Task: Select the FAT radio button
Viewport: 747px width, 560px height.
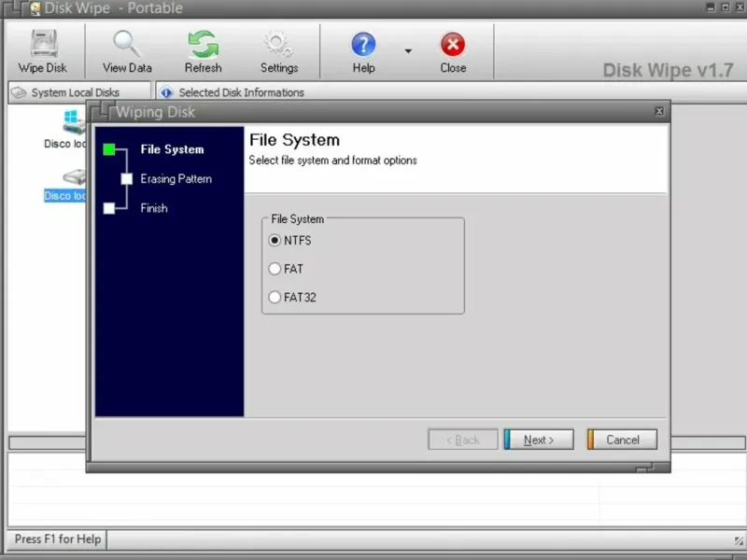Action: click(x=275, y=269)
